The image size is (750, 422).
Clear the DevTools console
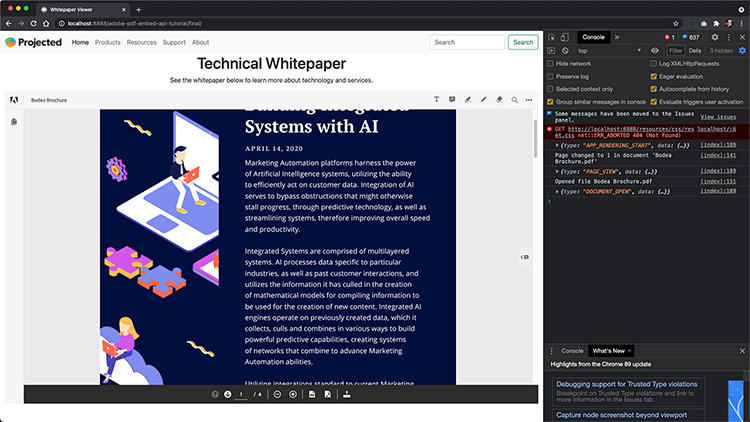click(x=563, y=50)
